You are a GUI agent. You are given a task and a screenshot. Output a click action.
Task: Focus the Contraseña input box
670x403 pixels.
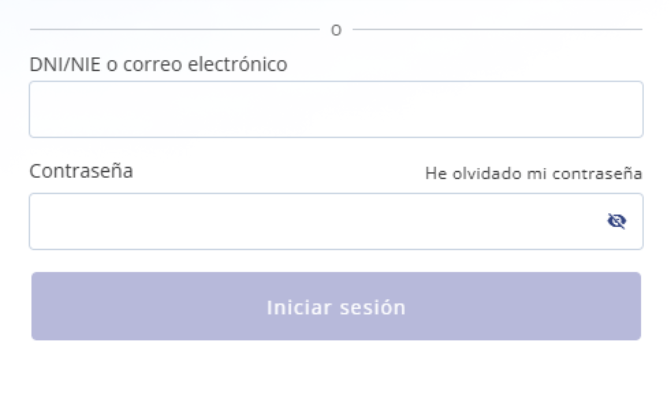[310, 222]
